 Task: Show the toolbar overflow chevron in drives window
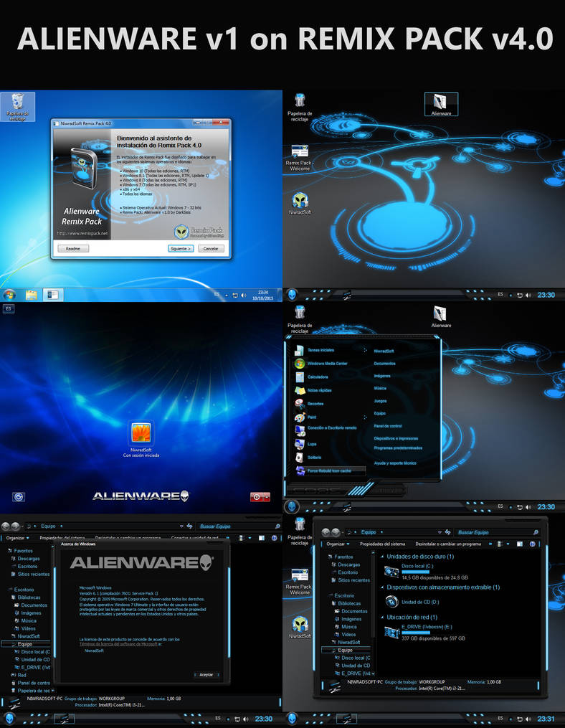pos(490,544)
